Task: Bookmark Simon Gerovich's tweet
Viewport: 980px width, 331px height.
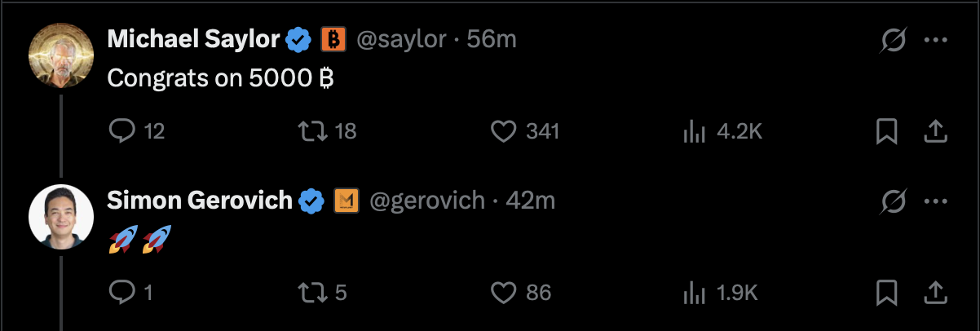Action: 886,292
